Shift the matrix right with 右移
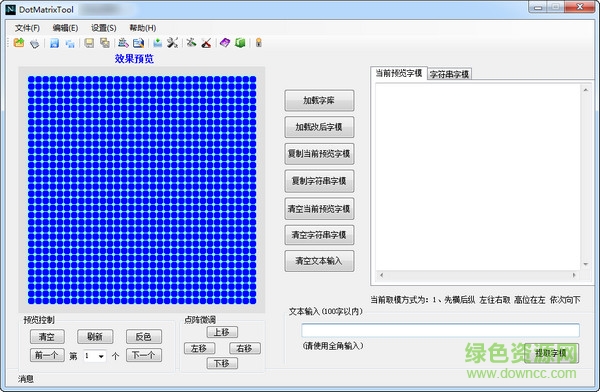600x392 pixels. click(x=245, y=348)
